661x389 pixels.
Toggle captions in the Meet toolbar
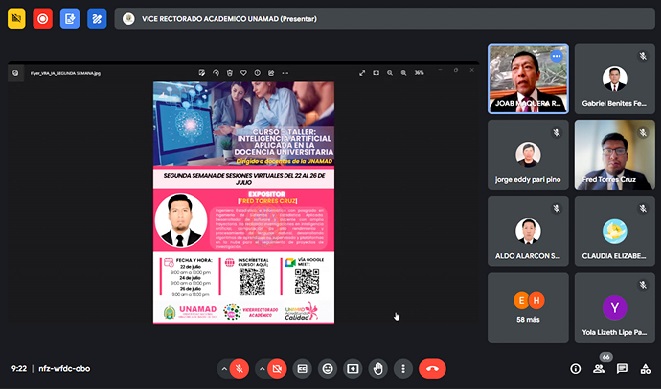pos(302,369)
